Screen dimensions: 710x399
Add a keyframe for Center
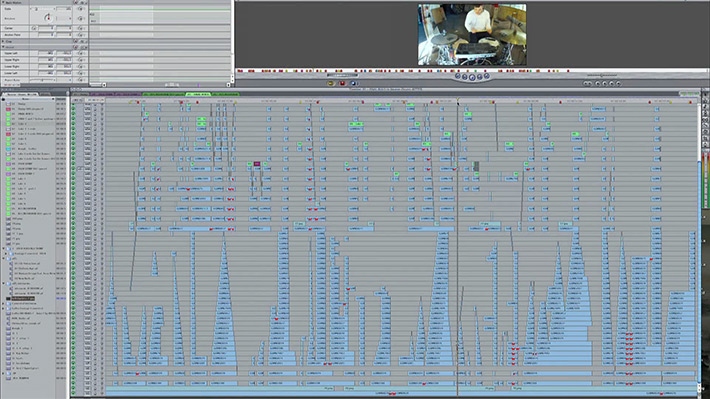(x=81, y=28)
